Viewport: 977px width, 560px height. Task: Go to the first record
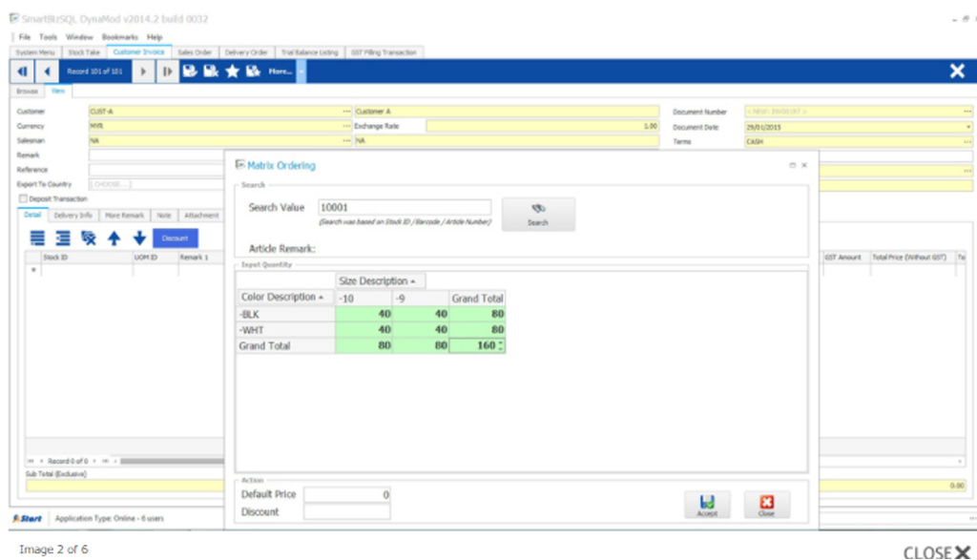[22, 72]
